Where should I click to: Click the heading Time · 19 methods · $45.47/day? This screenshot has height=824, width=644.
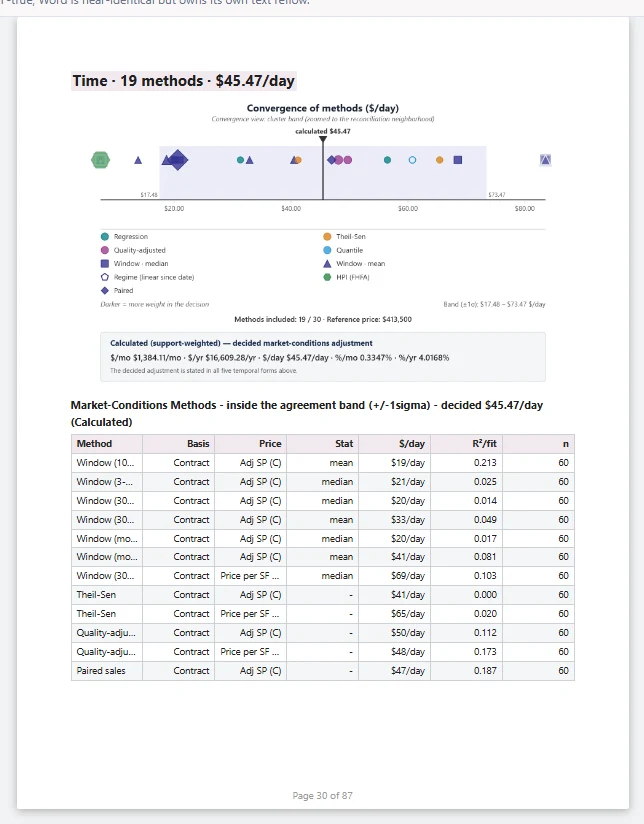[x=183, y=81]
